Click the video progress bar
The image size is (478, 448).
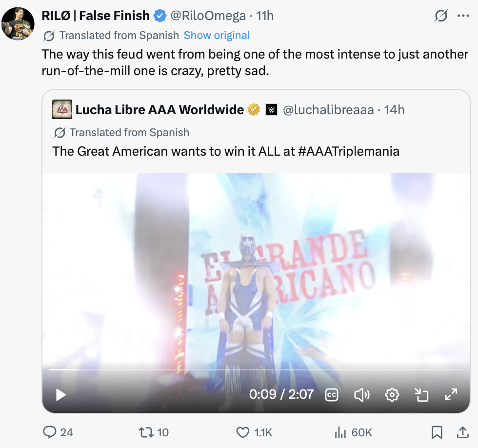(256, 369)
